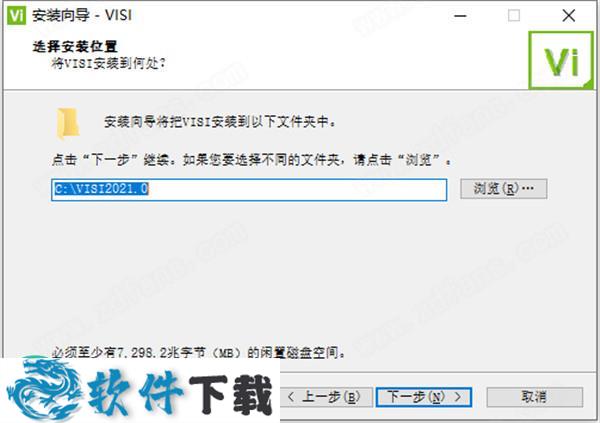The image size is (600, 423).
Task: Click the 点击“下一步”继续 instruction line
Action: (x=251, y=160)
